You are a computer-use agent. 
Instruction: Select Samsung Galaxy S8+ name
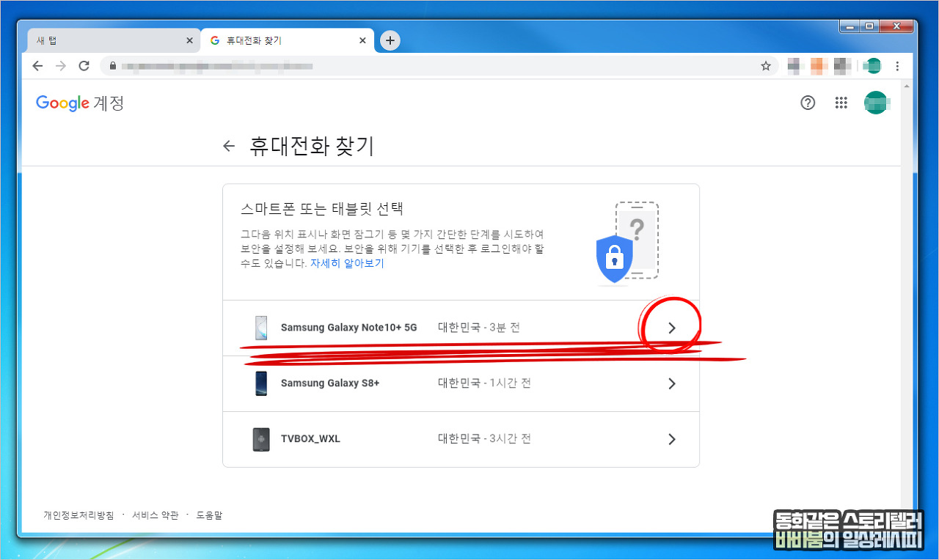point(330,383)
